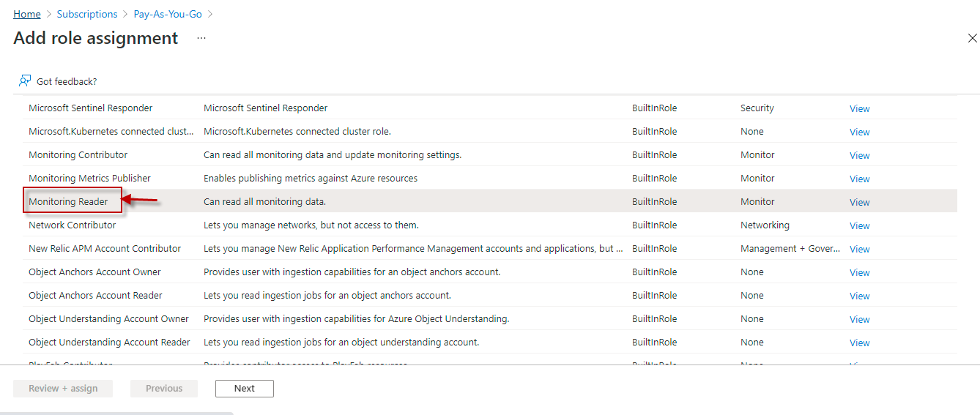Select the Object Anchors Account Reader name
This screenshot has width=980, height=415.
(x=95, y=295)
